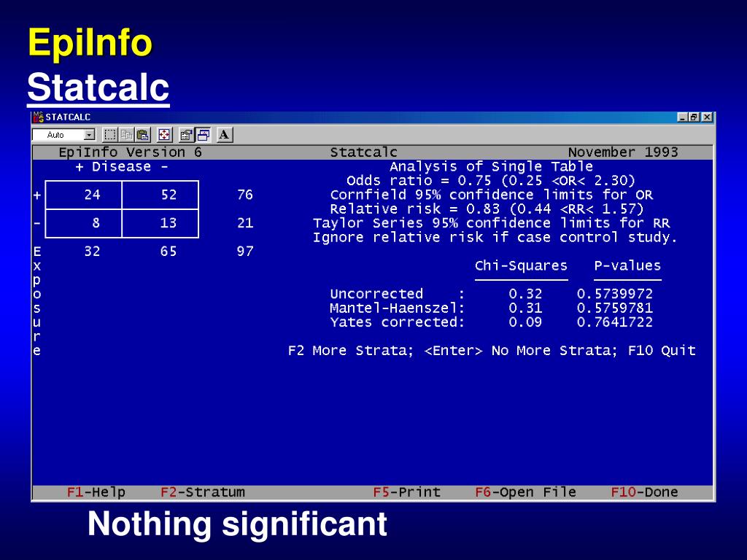Viewport: 747px width, 560px height.
Task: Click the row total 21
Action: [x=245, y=223]
